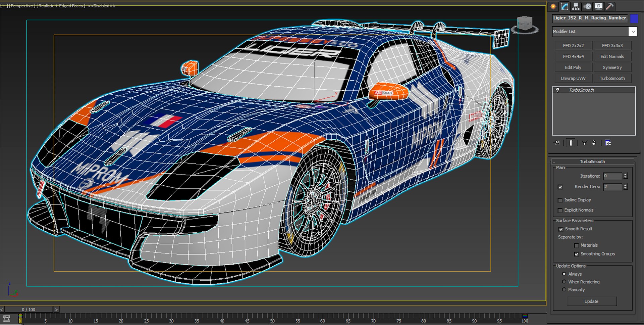Click the 0 / 100 time slider
Image resolution: width=644 pixels, height=325 pixels.
pos(29,310)
